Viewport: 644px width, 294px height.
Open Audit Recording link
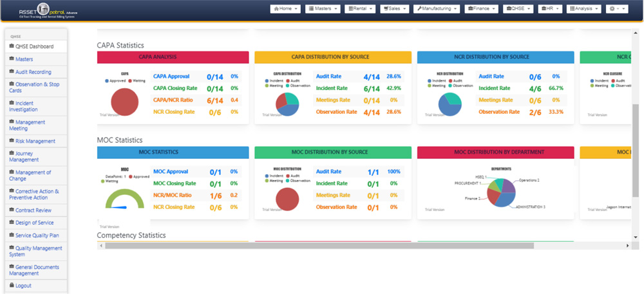(x=33, y=72)
